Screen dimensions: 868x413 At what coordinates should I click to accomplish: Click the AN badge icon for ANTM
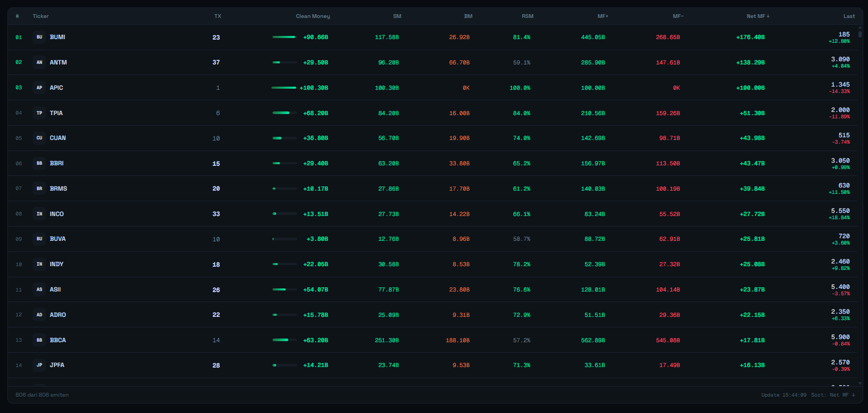click(39, 62)
